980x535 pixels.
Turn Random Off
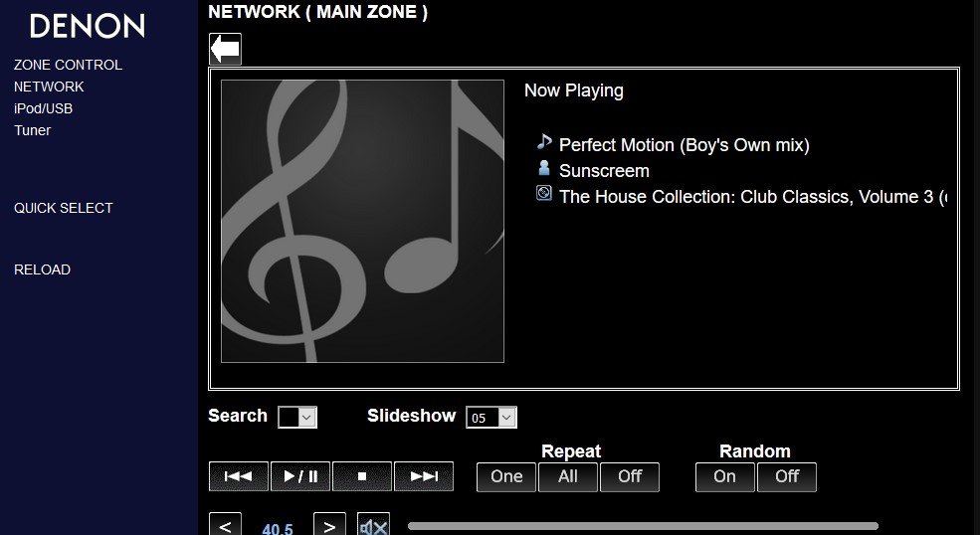point(787,477)
